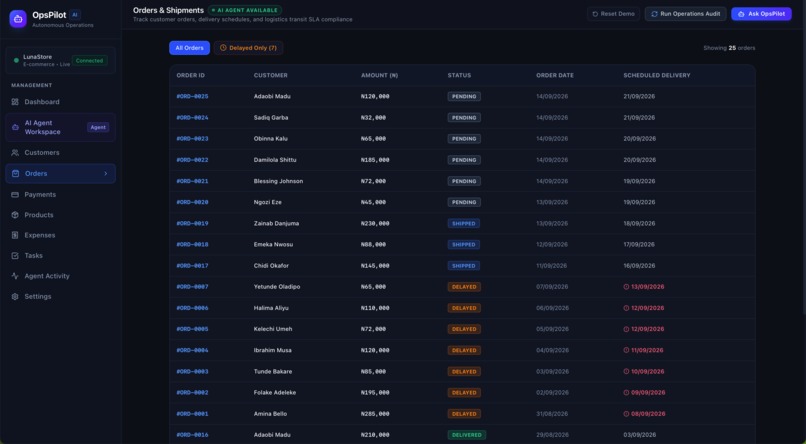806x444 pixels.
Task: Click SHIPPED status badge for Emeka Nwosu
Action: click(464, 245)
